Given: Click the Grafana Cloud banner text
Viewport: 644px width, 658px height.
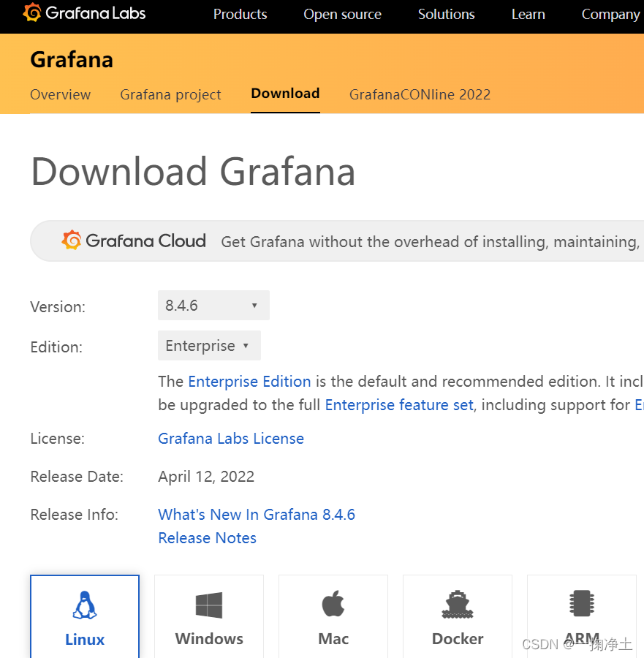Looking at the screenshot, I should point(146,241).
